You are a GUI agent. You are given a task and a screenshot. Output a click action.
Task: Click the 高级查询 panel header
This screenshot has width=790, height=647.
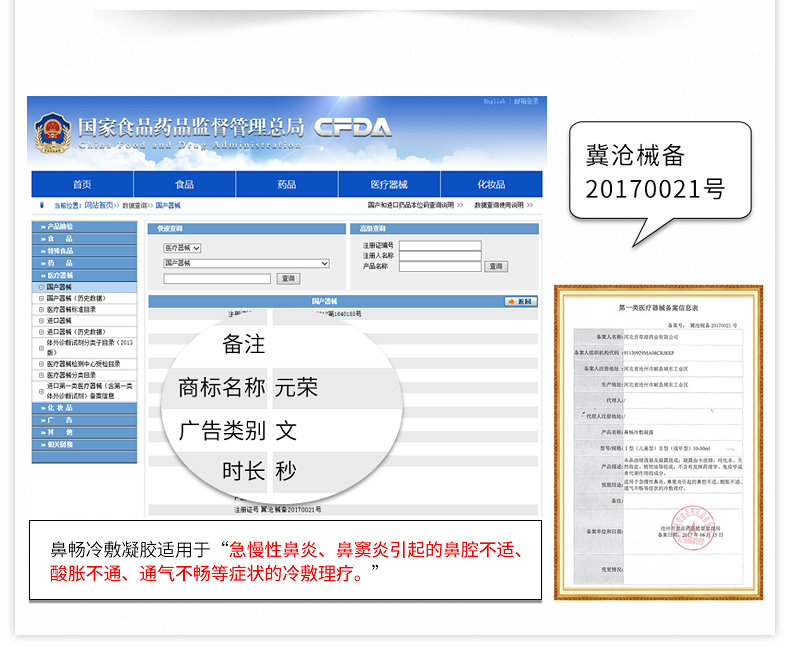tap(444, 229)
